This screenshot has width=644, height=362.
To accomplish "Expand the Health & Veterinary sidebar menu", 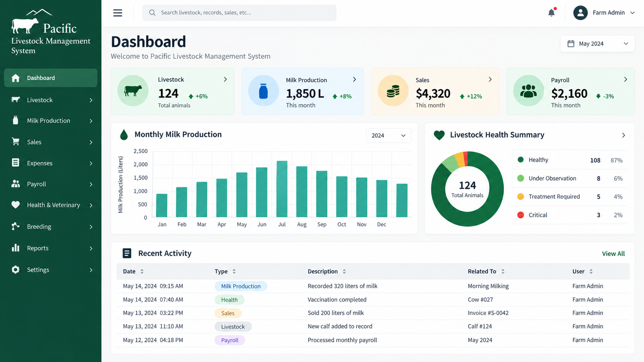I will 52,205.
